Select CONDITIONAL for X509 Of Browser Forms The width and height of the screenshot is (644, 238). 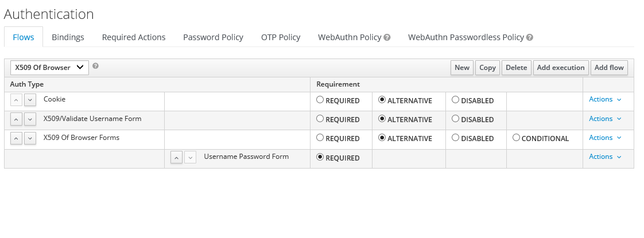click(516, 138)
